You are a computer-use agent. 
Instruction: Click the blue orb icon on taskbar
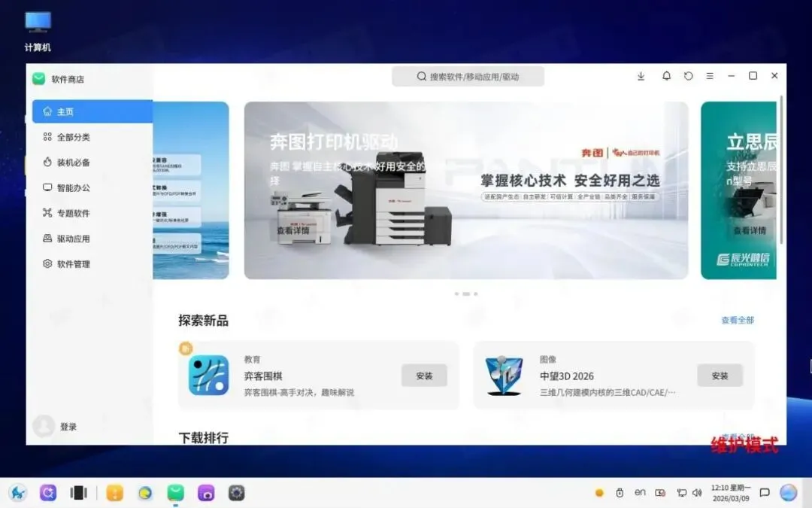[788, 492]
